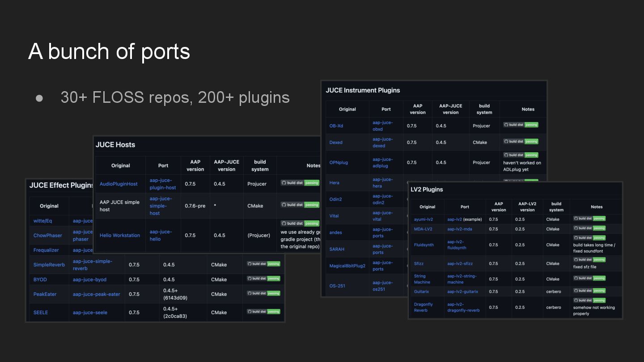Screen dimensions: 644x362
Task: Select the JUCE Hosts heading
Action: click(115, 144)
